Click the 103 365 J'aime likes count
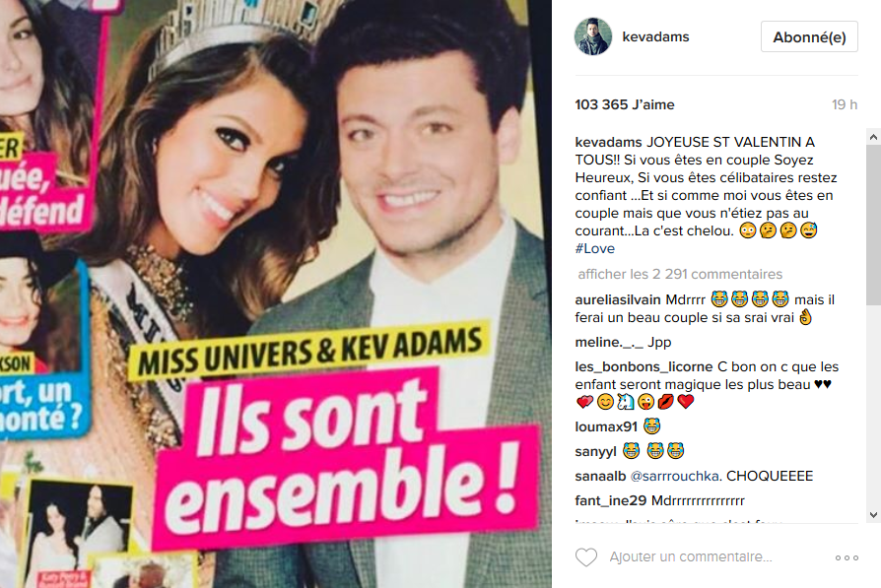 [624, 105]
